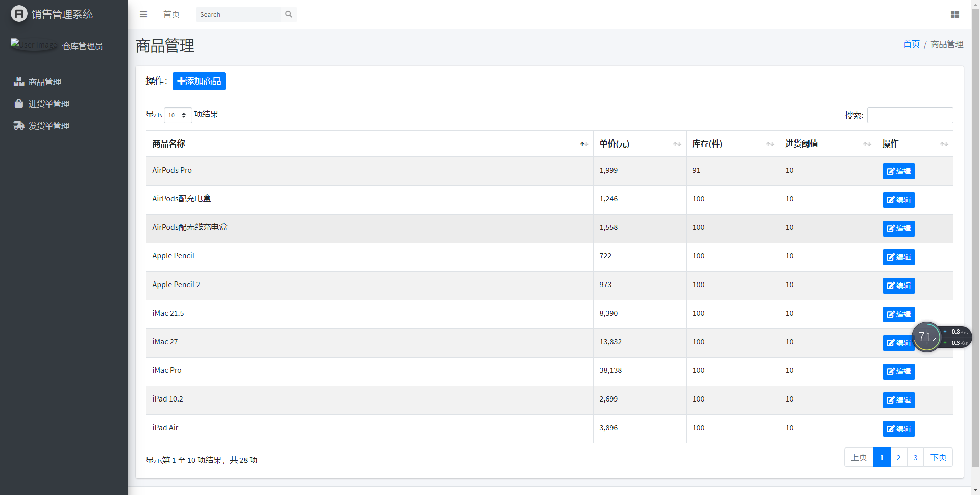Click the hamburger sidebar toggle icon
Image resolution: width=980 pixels, height=495 pixels.
pos(143,14)
